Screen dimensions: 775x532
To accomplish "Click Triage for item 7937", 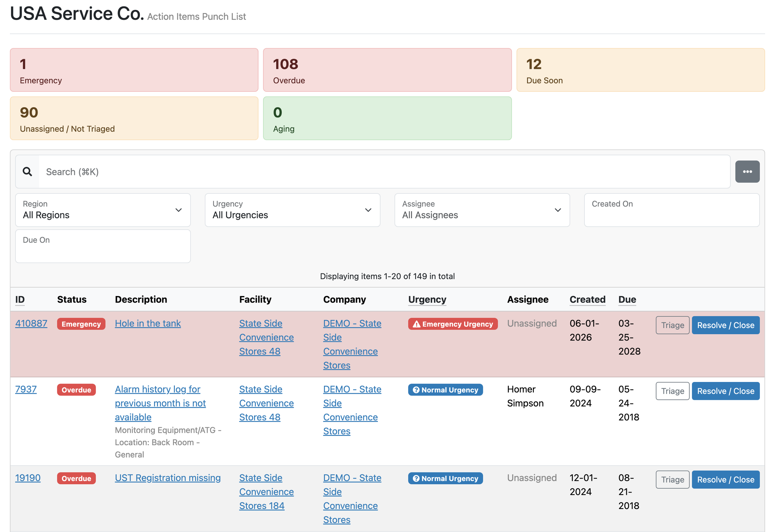I will click(x=672, y=391).
